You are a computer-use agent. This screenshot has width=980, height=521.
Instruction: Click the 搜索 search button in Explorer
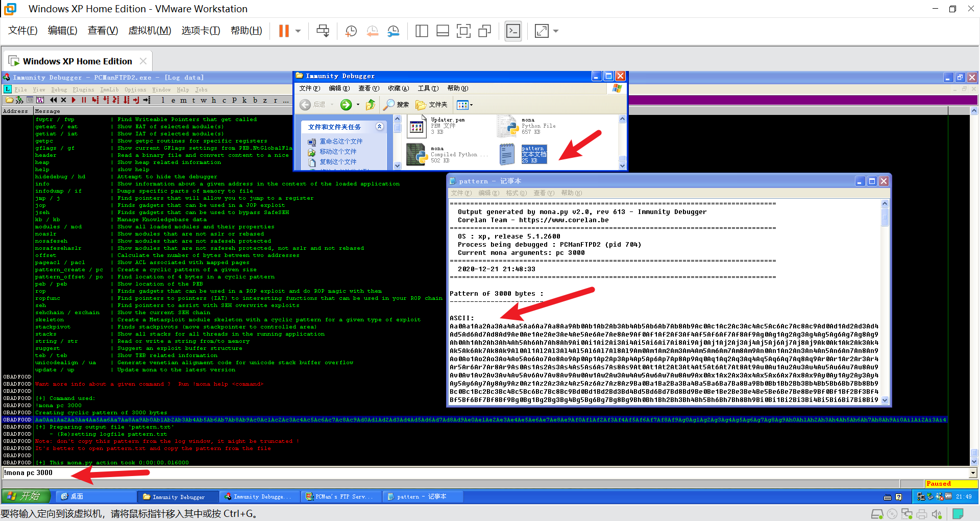pyautogui.click(x=397, y=105)
